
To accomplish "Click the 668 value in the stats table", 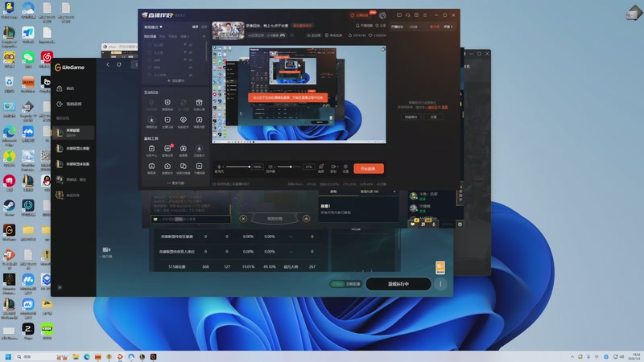I will 206,267.
